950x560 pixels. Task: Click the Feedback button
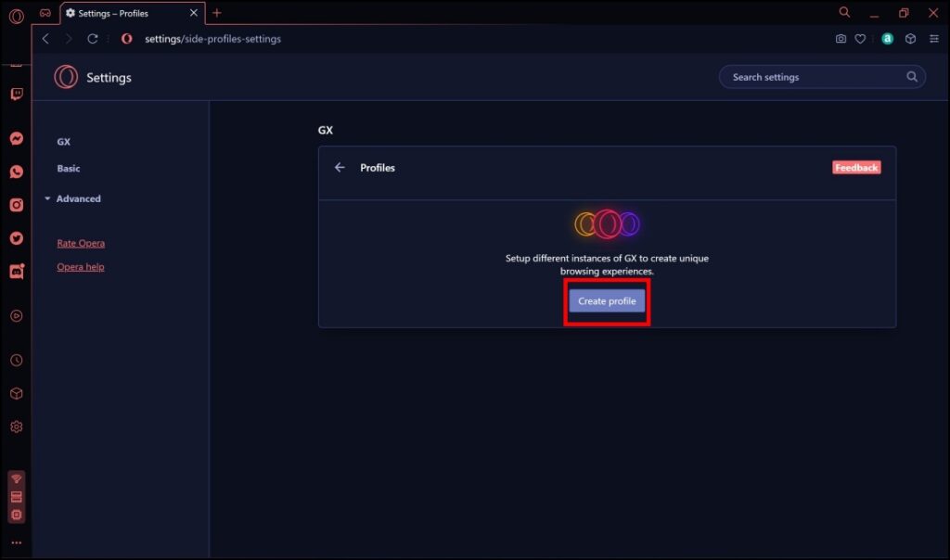click(856, 168)
